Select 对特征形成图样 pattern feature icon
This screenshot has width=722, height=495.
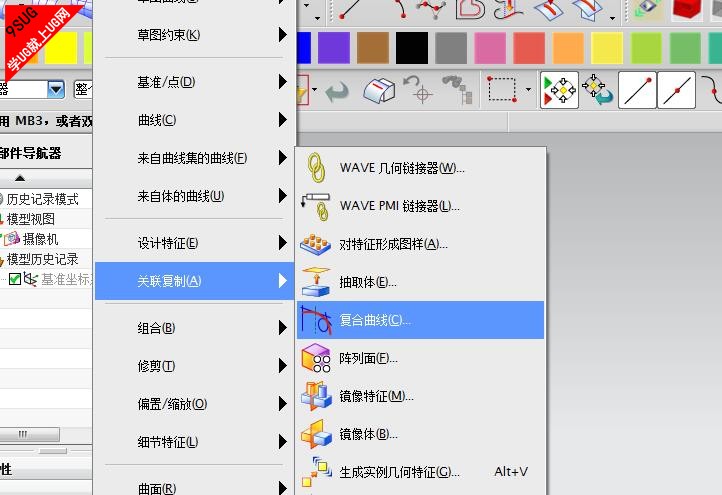click(315, 245)
